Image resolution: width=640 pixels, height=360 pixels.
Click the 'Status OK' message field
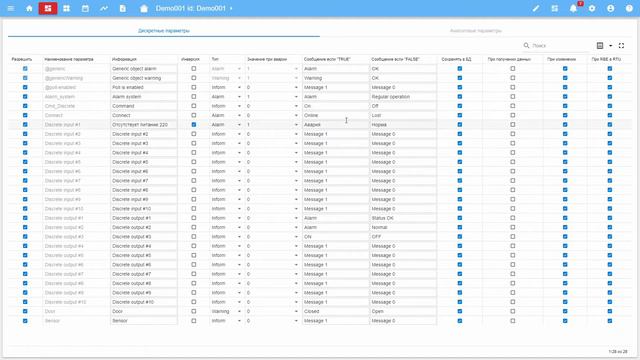click(x=403, y=218)
